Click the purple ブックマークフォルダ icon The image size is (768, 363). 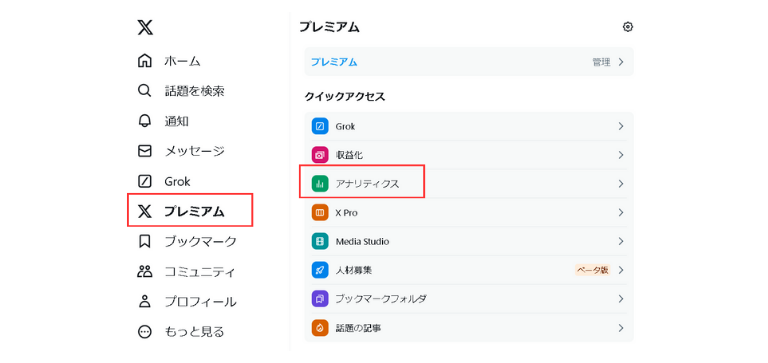tap(320, 298)
